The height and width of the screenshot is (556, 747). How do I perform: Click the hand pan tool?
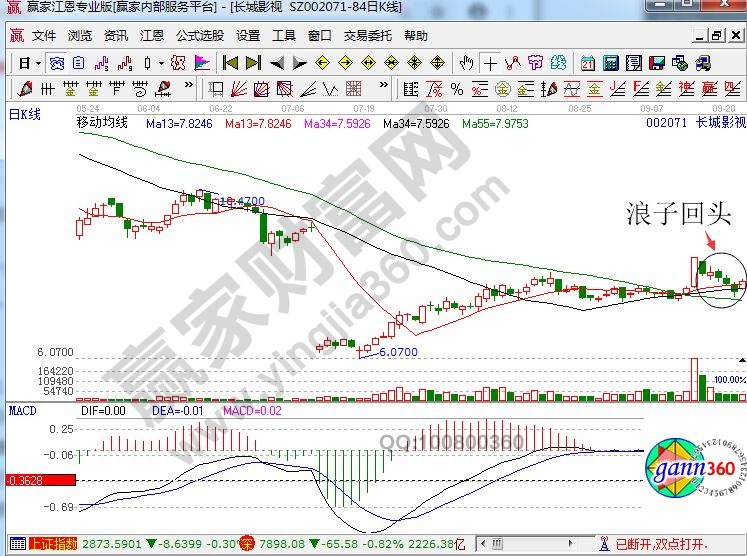pos(465,62)
